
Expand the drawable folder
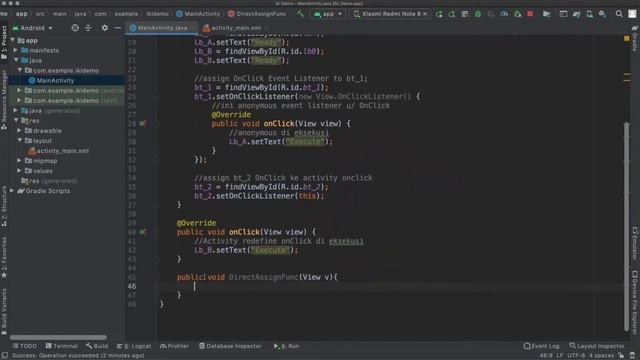coord(20,130)
